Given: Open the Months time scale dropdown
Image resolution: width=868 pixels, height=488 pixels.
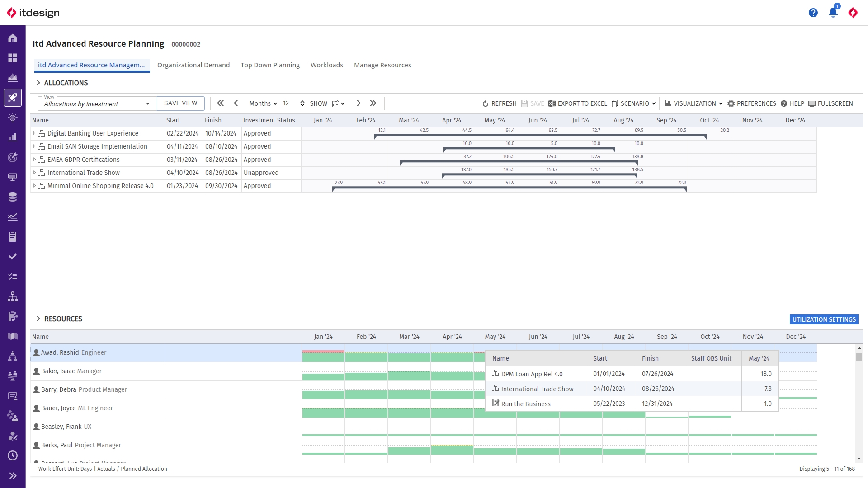Looking at the screenshot, I should pos(263,103).
